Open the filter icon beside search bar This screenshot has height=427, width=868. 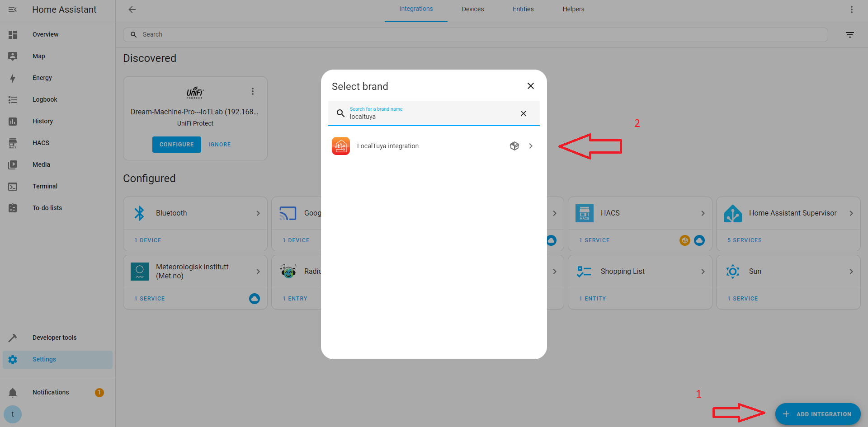849,35
